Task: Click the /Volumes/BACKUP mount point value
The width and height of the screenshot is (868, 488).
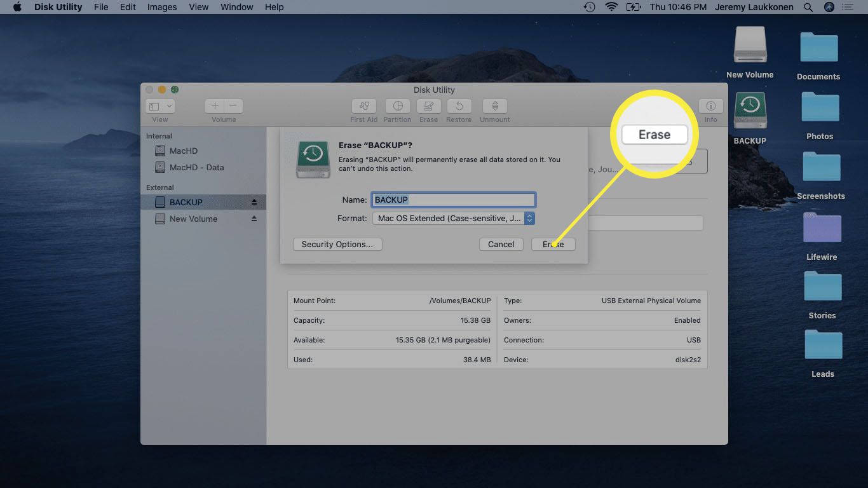Action: [x=460, y=301]
